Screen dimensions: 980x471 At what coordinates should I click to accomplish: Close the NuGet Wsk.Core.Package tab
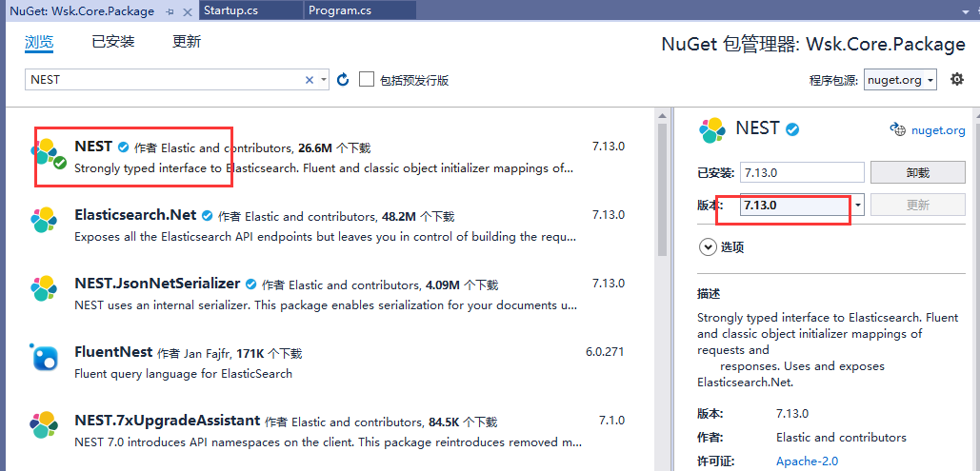click(x=188, y=11)
